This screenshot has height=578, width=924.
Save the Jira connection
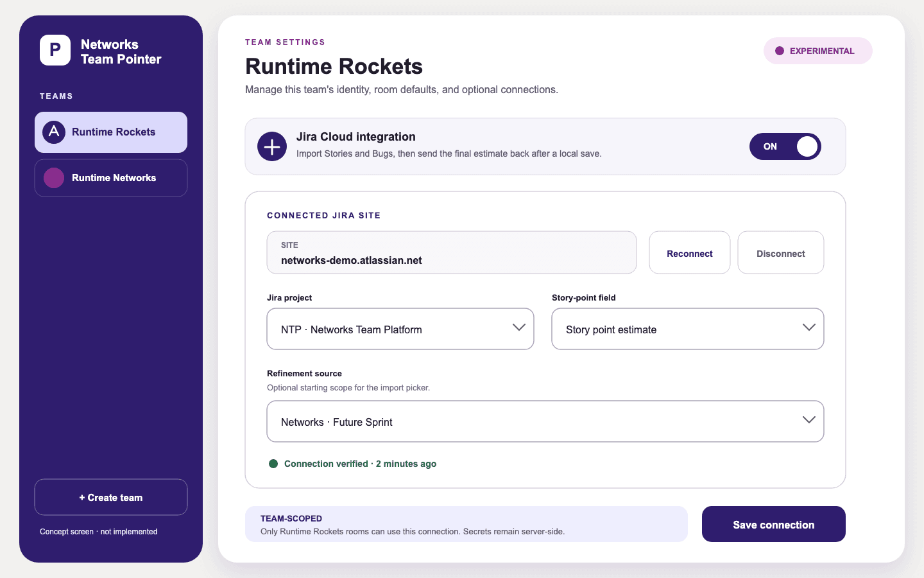pyautogui.click(x=774, y=524)
